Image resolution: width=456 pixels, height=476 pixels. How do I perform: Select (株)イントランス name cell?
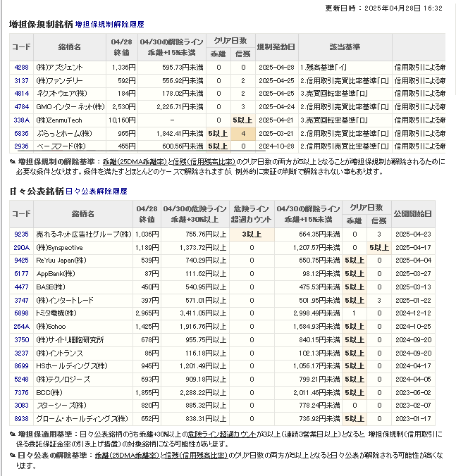point(83,353)
